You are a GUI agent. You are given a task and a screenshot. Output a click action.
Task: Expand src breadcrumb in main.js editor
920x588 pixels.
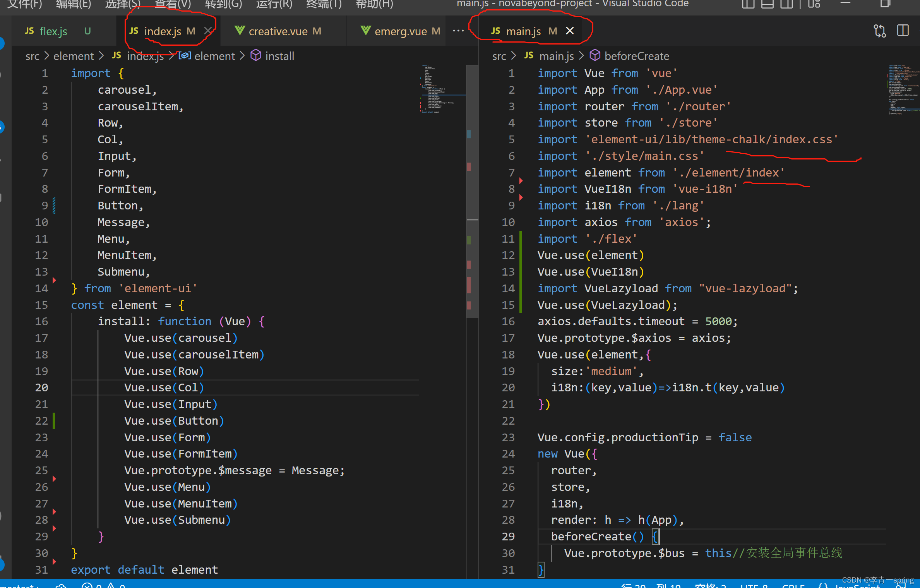(499, 56)
